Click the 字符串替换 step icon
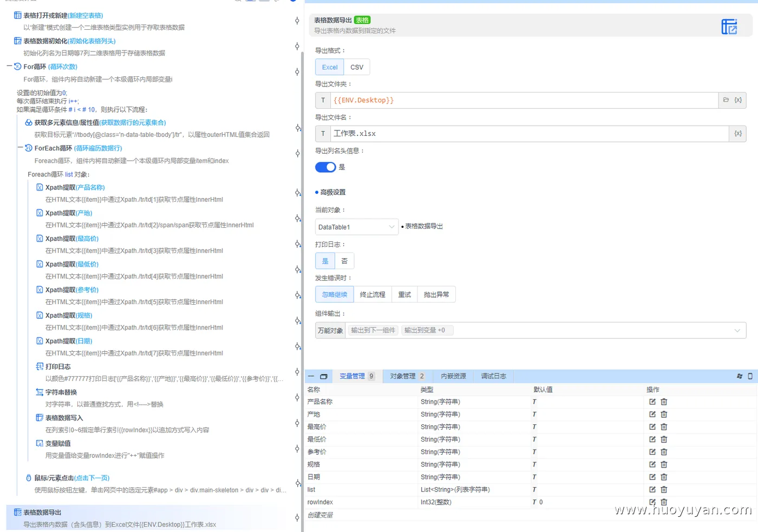 pyautogui.click(x=40, y=392)
